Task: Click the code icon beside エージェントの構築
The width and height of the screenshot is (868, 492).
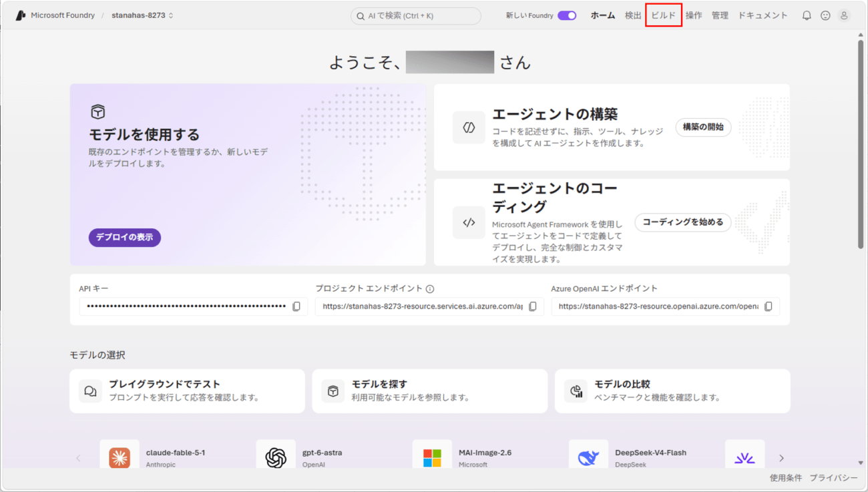Action: [x=469, y=128]
